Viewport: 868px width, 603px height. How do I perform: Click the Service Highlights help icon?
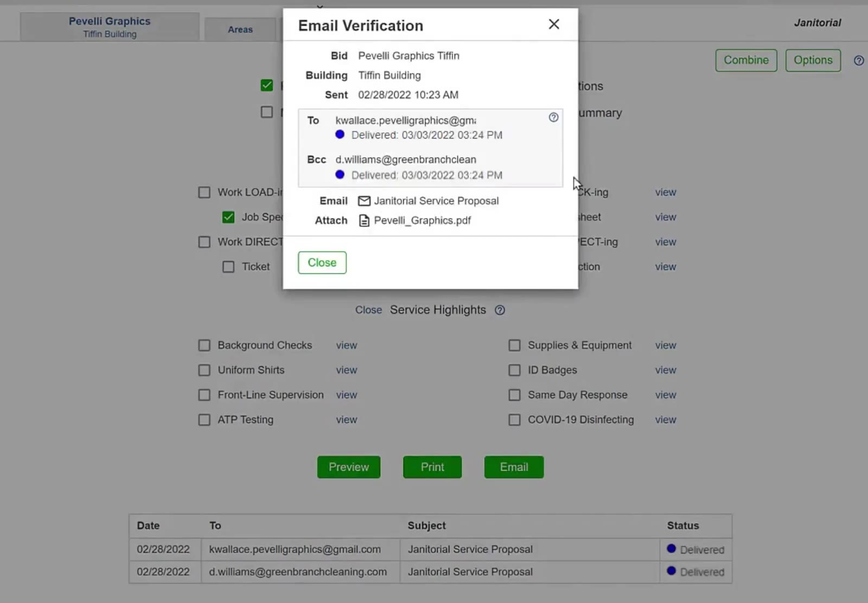point(500,310)
